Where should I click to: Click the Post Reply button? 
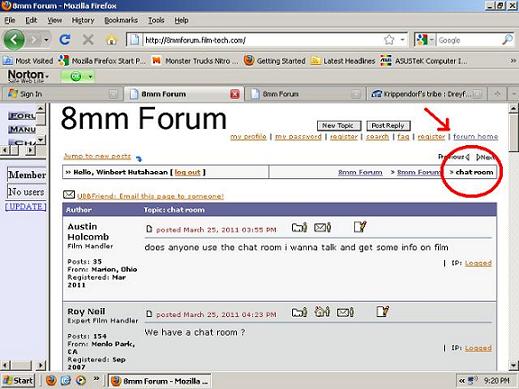(388, 126)
